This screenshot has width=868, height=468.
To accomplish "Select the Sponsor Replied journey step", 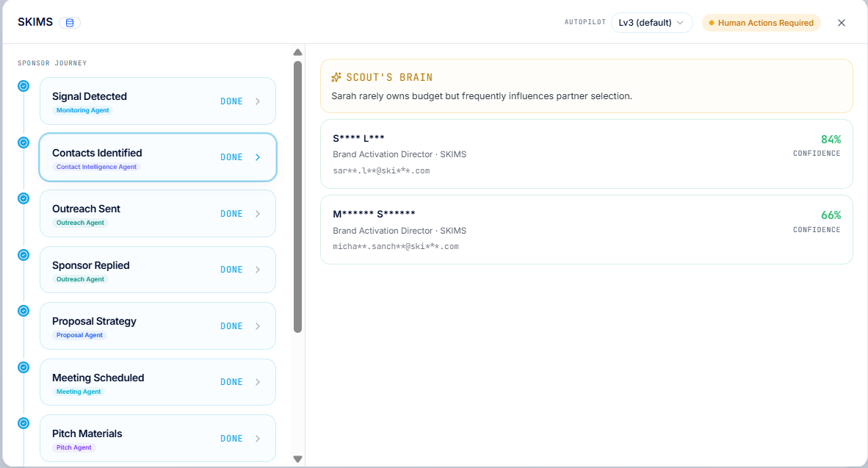I will tap(158, 270).
